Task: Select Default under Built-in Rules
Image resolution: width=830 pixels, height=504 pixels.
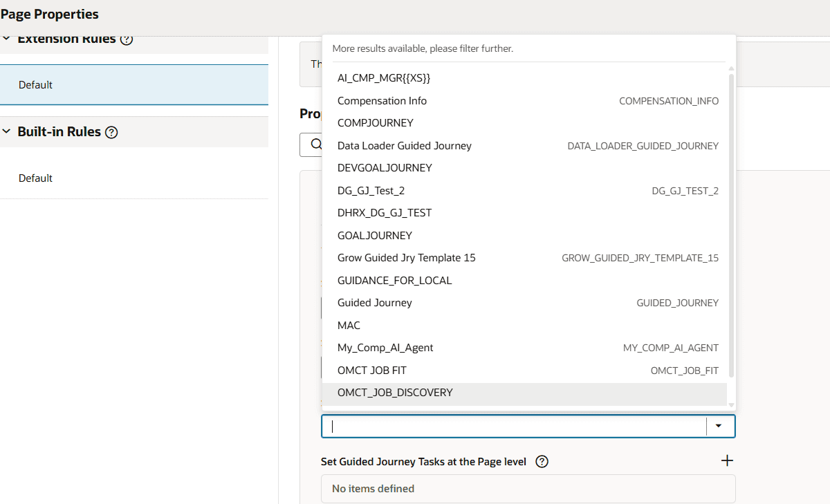Action: point(36,178)
